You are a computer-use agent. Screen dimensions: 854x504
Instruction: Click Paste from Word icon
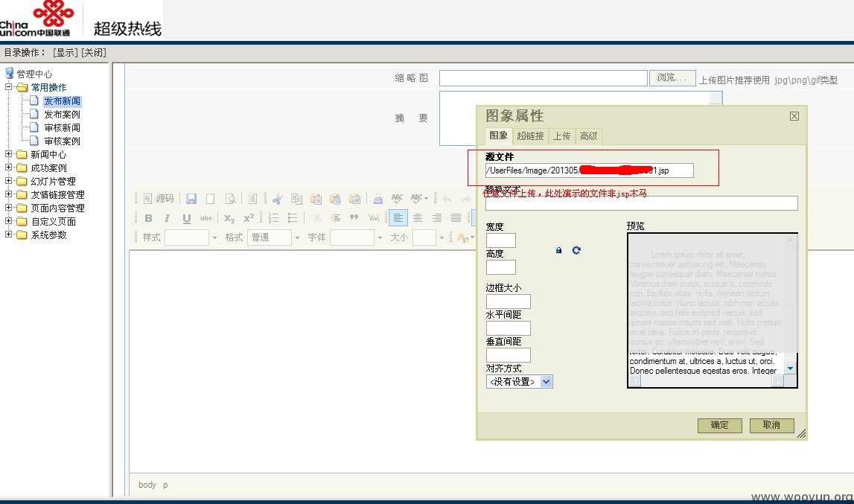click(355, 199)
